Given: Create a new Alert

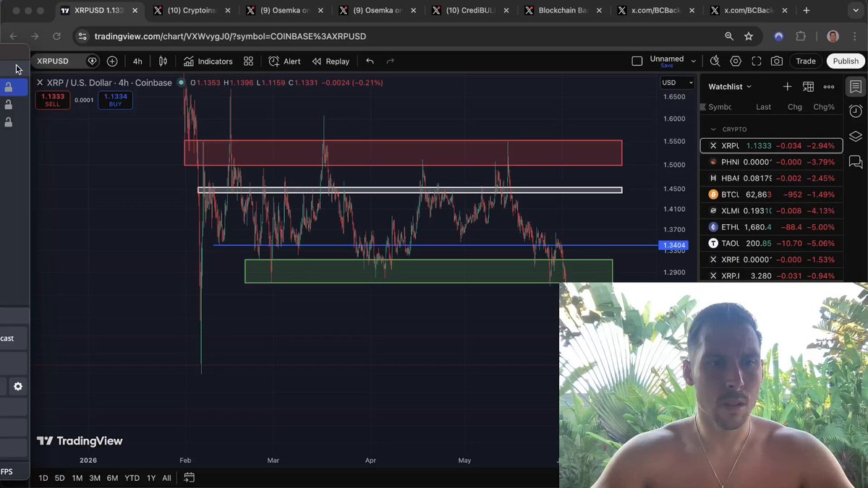Looking at the screenshot, I should [x=284, y=61].
